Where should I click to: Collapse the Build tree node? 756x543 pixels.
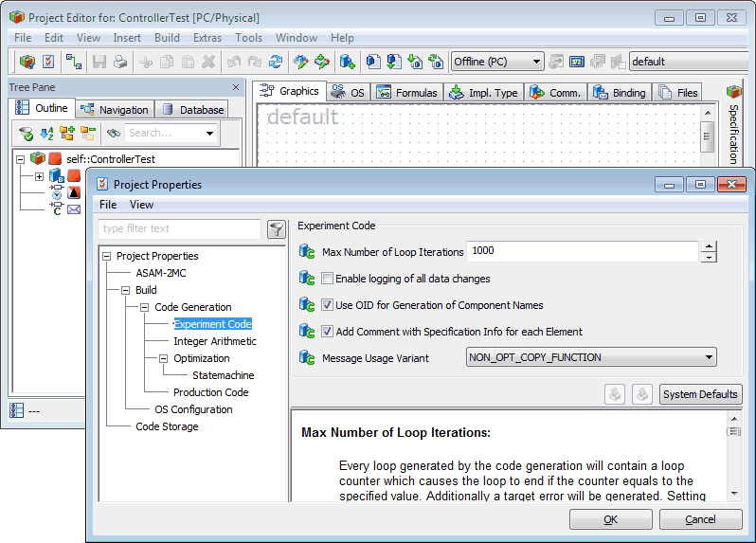[x=125, y=290]
